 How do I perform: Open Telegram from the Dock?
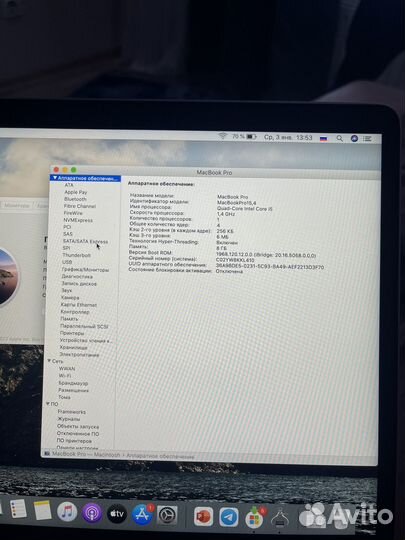click(x=229, y=517)
